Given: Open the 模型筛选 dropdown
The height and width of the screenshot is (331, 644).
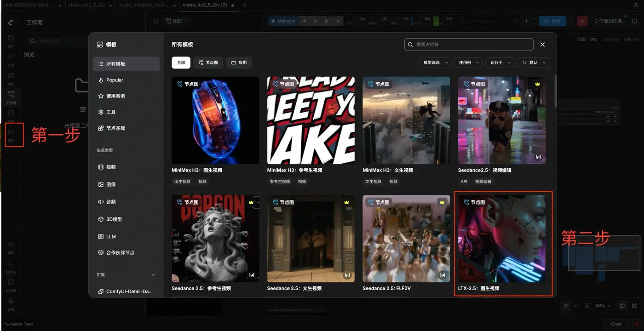Looking at the screenshot, I should point(435,63).
